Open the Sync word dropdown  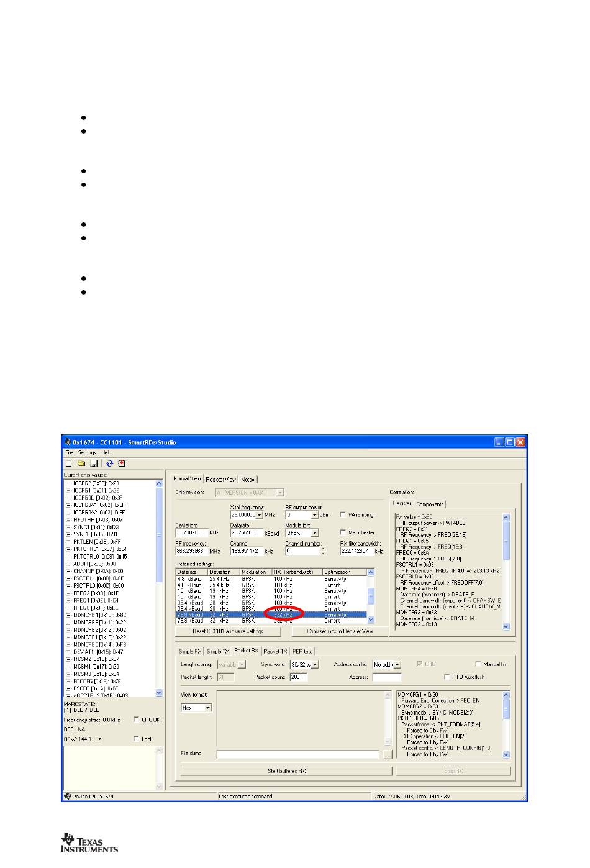pyautogui.click(x=315, y=664)
